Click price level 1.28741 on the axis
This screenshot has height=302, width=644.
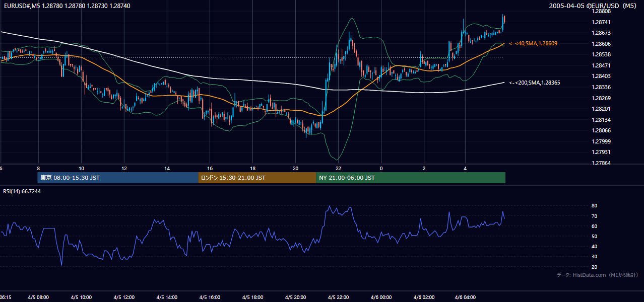tap(601, 22)
